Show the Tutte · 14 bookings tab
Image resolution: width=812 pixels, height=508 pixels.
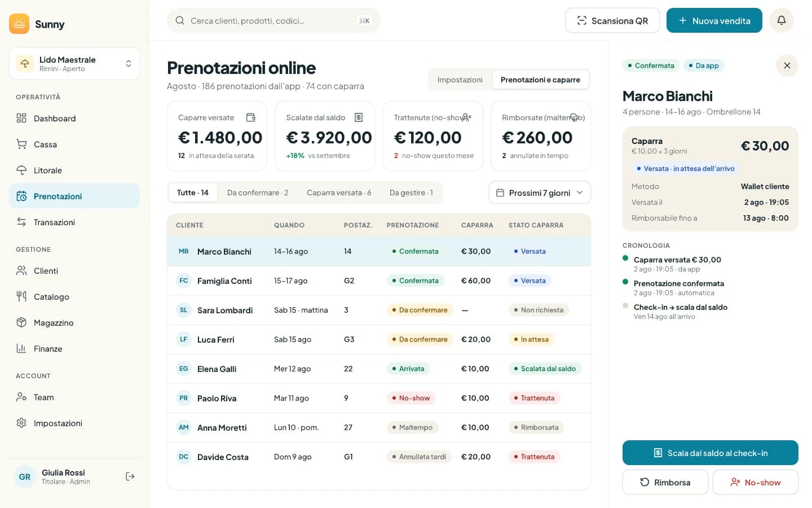click(x=193, y=192)
